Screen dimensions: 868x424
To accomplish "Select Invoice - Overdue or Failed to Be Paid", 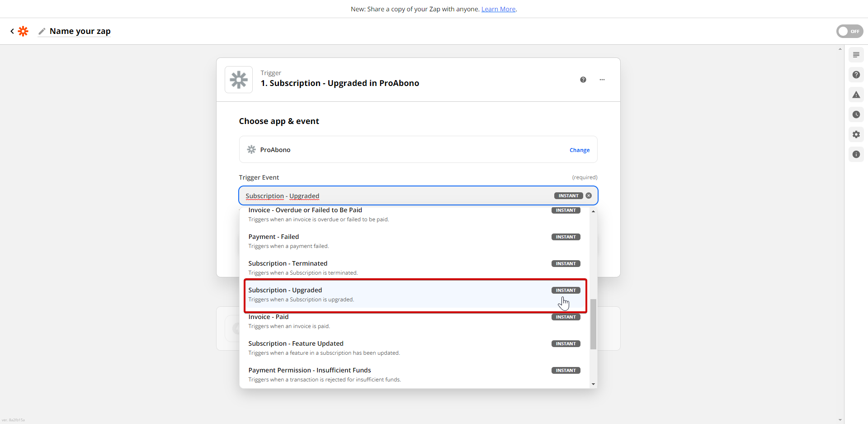I will click(415, 214).
